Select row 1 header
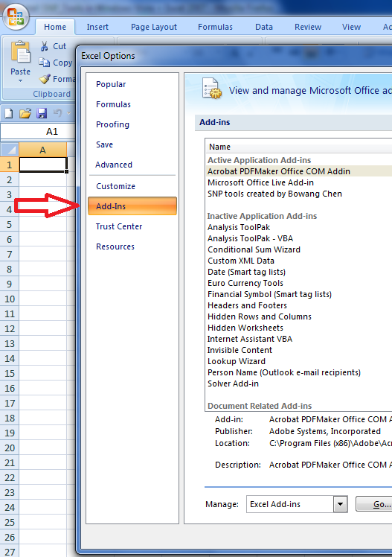 point(9,165)
